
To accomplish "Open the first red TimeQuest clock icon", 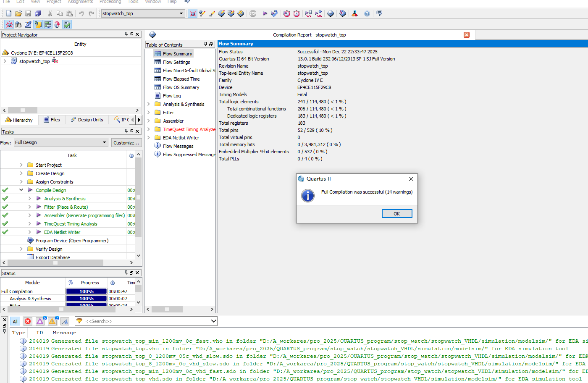I will click(286, 13).
